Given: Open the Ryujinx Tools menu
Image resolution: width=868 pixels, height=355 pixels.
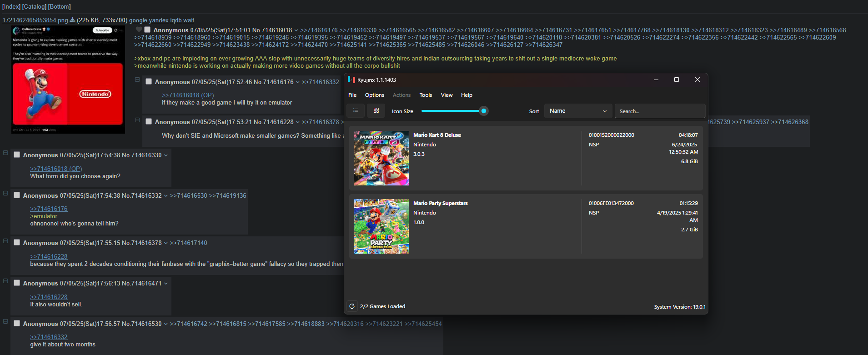Looking at the screenshot, I should point(426,95).
